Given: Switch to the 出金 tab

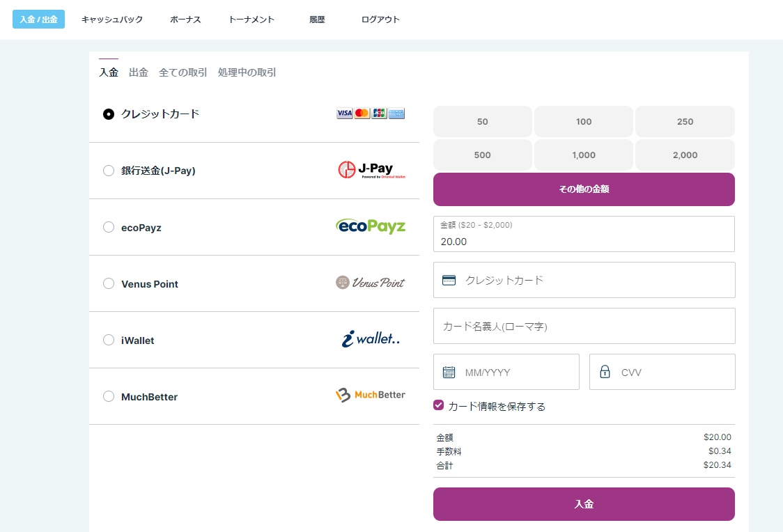Looking at the screenshot, I should click(x=139, y=72).
